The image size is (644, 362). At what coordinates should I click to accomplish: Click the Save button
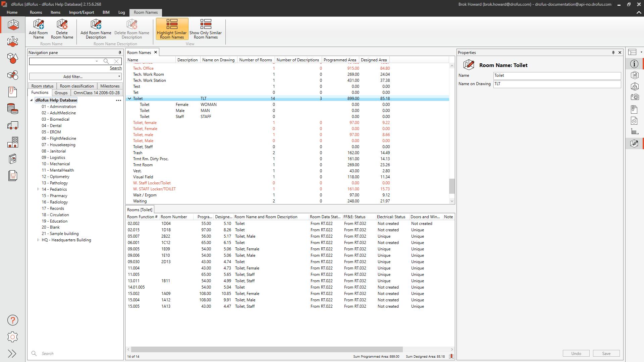coord(606,354)
